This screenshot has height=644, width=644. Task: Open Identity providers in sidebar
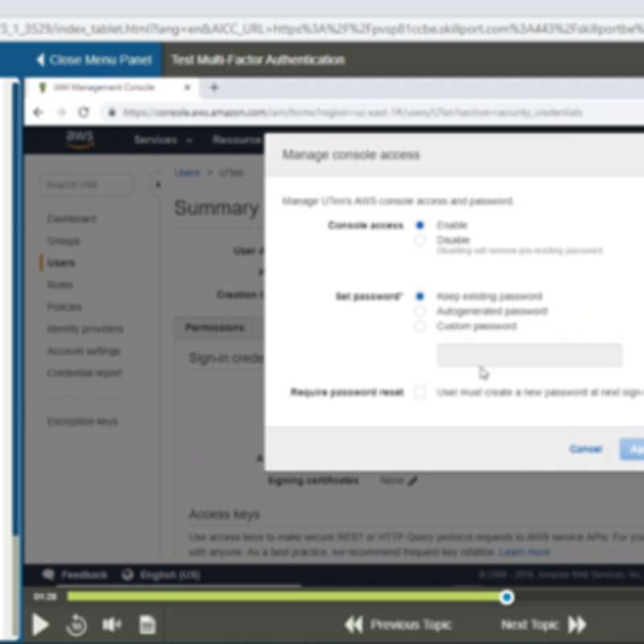[x=85, y=329]
